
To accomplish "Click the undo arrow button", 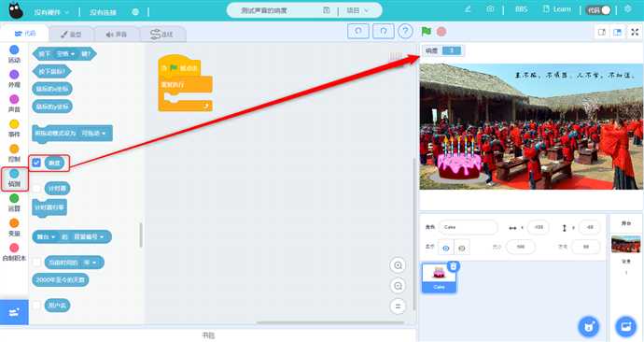I will pyautogui.click(x=358, y=31).
